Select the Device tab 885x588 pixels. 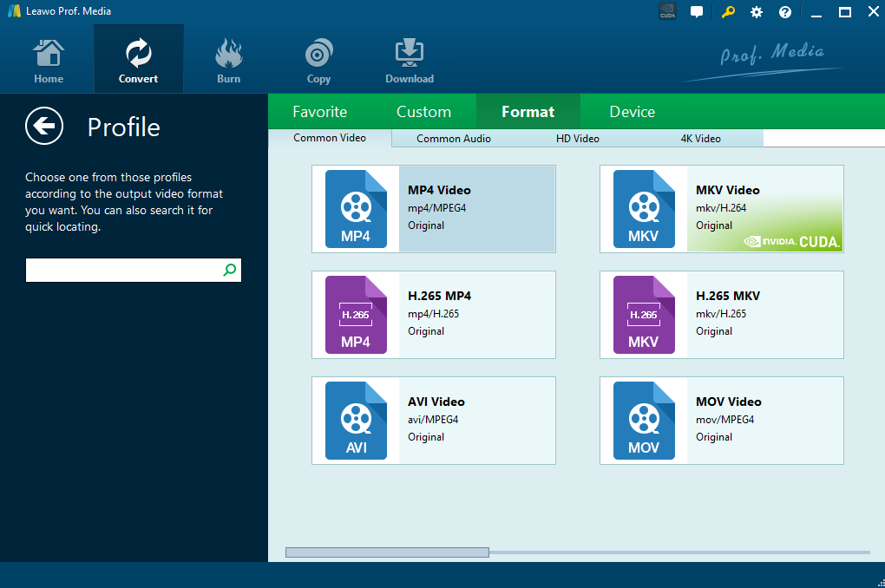[x=632, y=112]
